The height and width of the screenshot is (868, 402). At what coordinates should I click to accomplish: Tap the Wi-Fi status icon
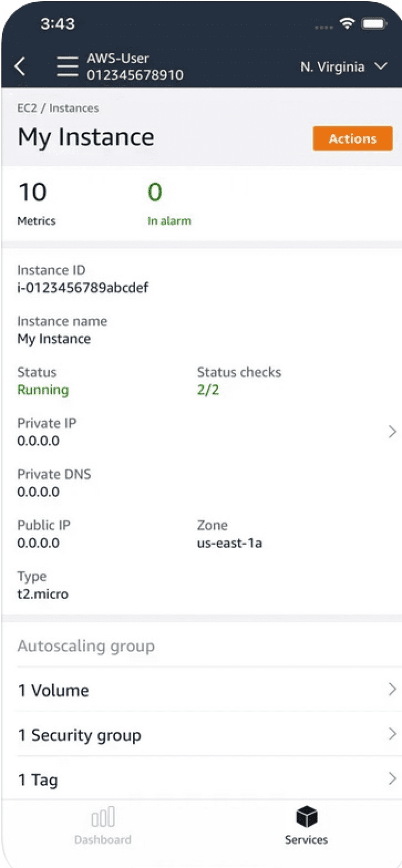[x=347, y=23]
